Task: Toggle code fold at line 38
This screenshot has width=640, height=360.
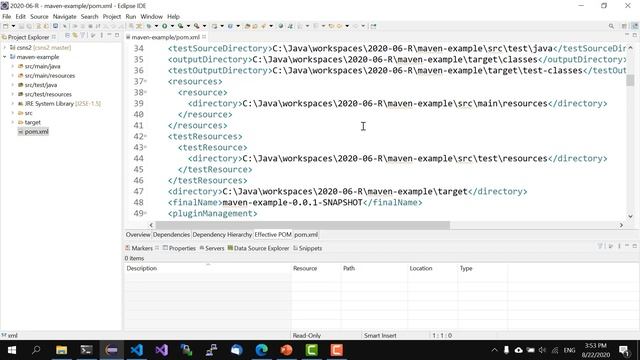Action: coord(146,92)
